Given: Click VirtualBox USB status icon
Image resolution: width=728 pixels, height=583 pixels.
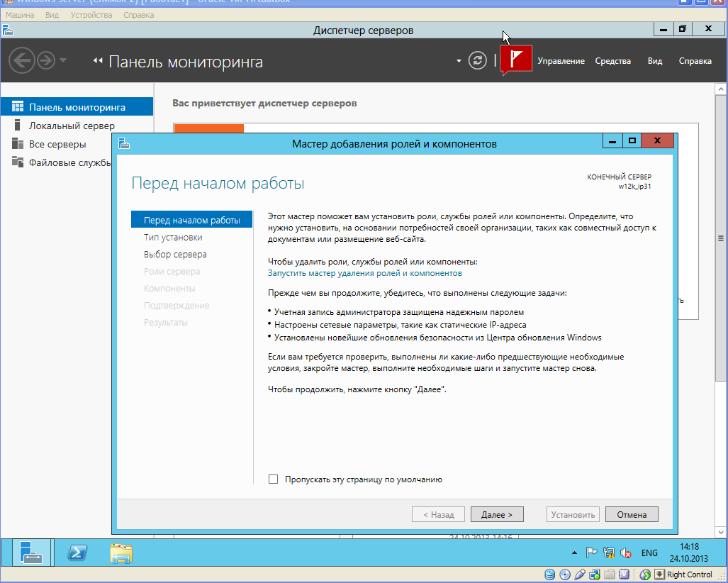Looking at the screenshot, I should click(579, 574).
